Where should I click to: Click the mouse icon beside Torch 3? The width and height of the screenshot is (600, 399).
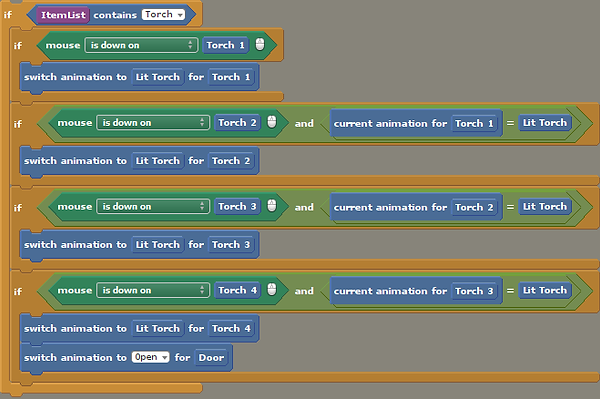272,206
